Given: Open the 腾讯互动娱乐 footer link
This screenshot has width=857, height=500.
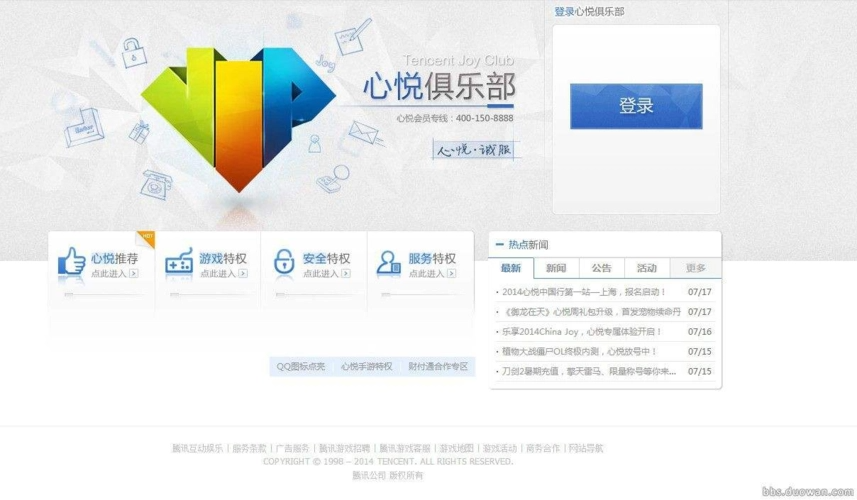Looking at the screenshot, I should (197, 448).
